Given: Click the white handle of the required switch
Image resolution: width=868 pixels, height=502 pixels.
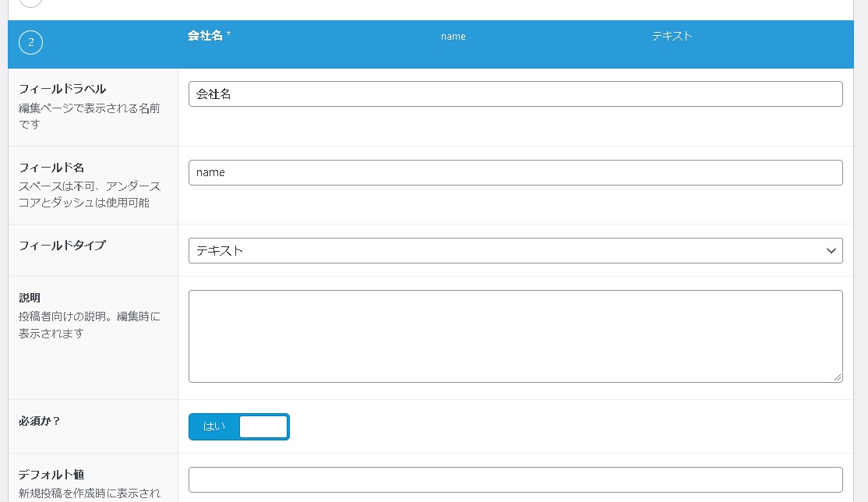Looking at the screenshot, I should point(263,426).
